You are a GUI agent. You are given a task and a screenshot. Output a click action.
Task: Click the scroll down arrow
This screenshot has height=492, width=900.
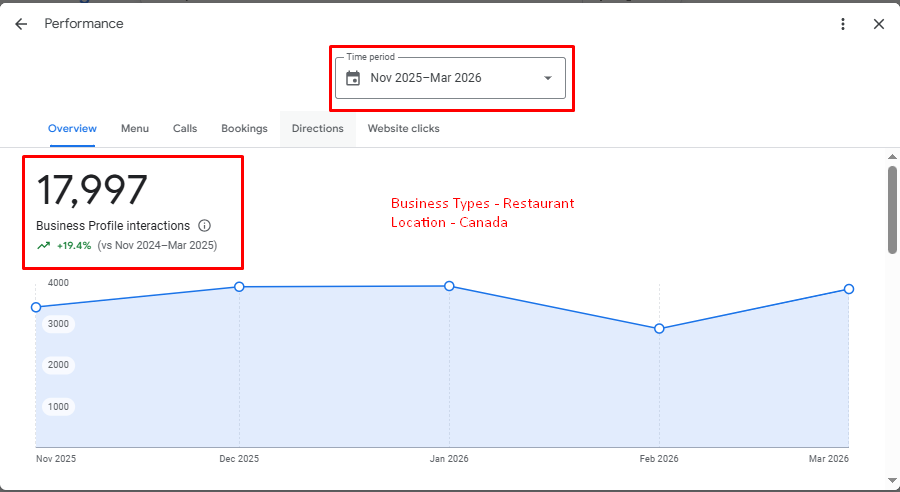click(x=892, y=483)
